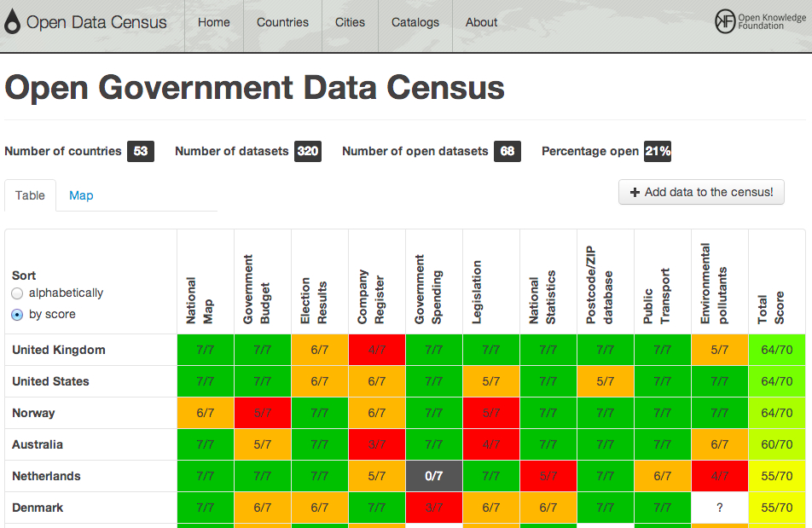Image resolution: width=812 pixels, height=528 pixels.
Task: Click the 53 countries count badge
Action: point(141,151)
